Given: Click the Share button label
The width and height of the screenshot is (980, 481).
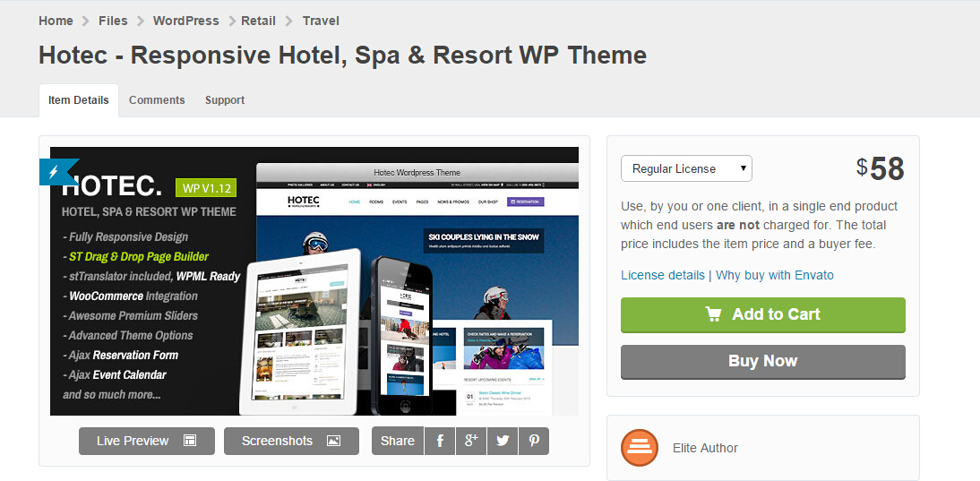Looking at the screenshot, I should pos(398,441).
